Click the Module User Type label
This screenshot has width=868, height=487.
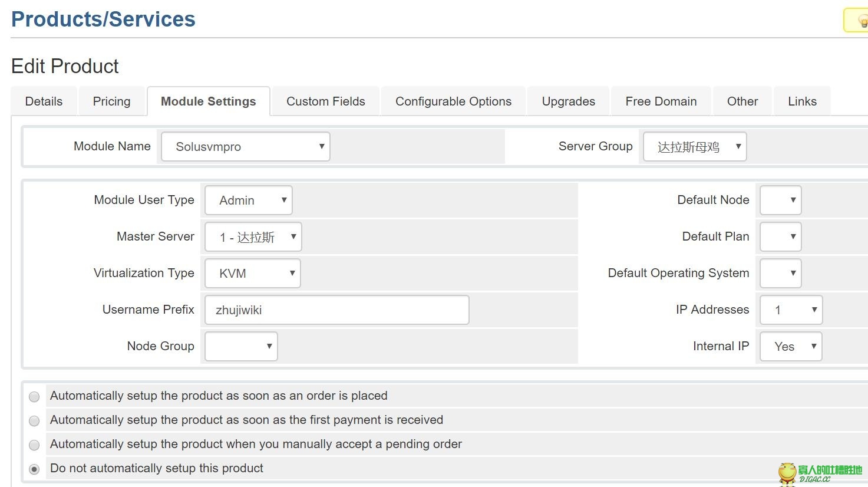(144, 200)
